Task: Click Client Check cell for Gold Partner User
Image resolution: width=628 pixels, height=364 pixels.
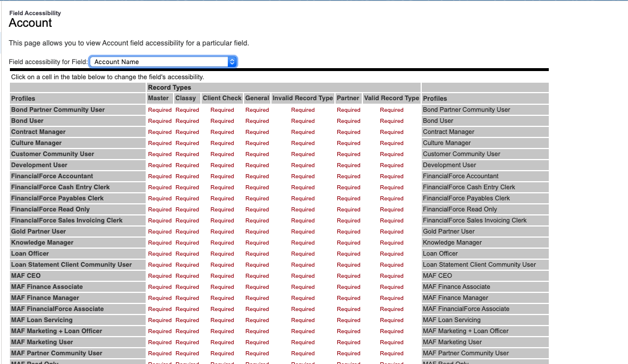Action: pos(223,231)
